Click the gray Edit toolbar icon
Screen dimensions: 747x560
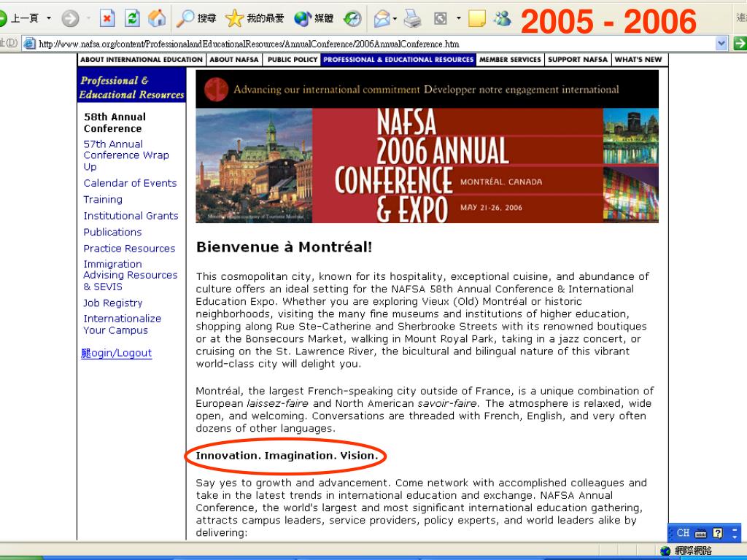[x=441, y=18]
